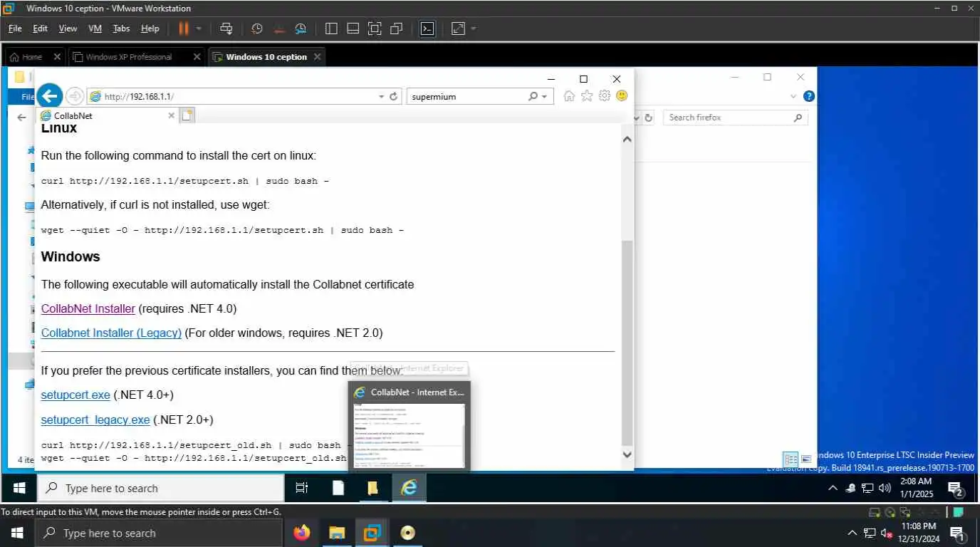Click the Collabnet Installer (Legacy) link
The image size is (980, 547).
111,333
